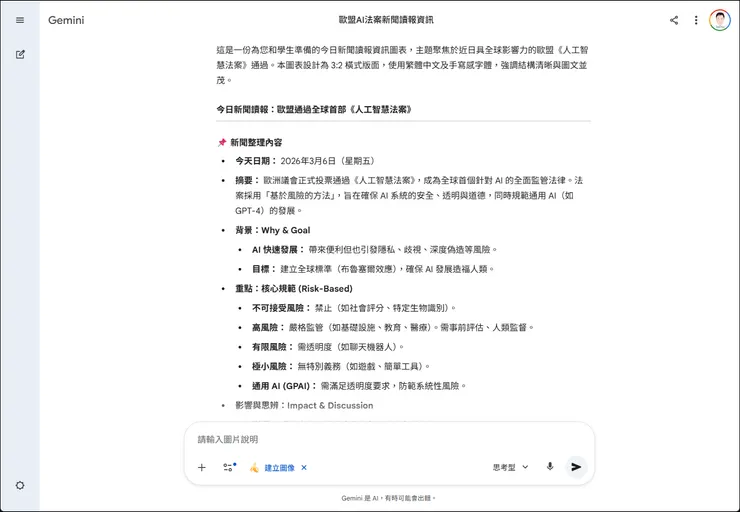Expand the 思考型 model dropdown
This screenshot has width=740, height=512.
(x=510, y=467)
